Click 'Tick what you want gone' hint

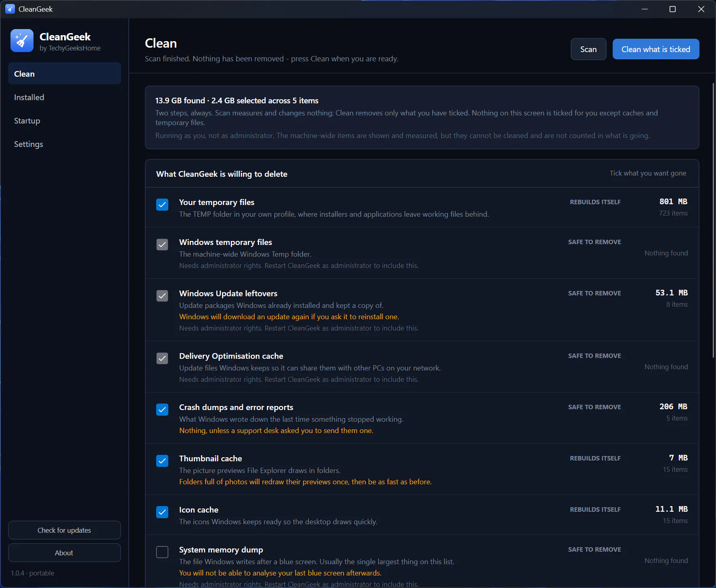648,173
